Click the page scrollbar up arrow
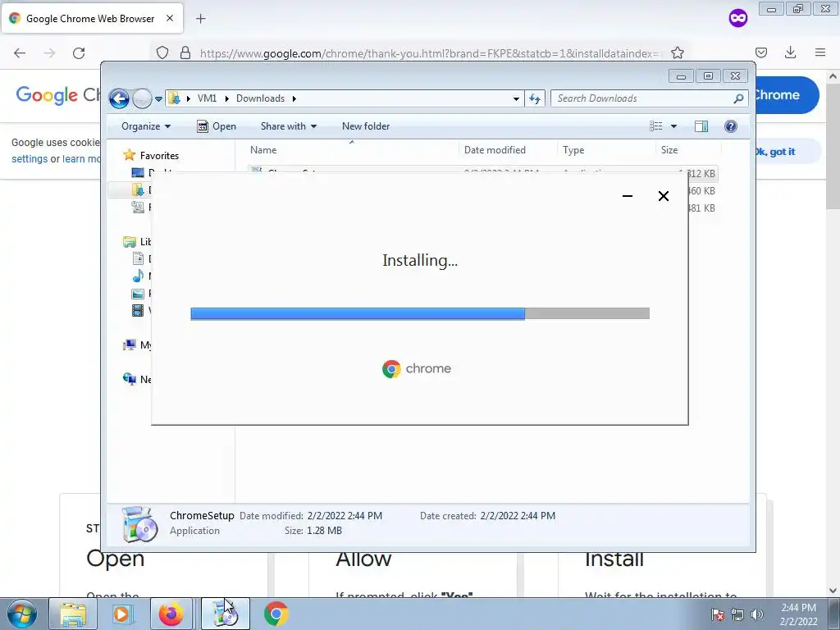Screen dimensions: 840x630 pos(833,76)
